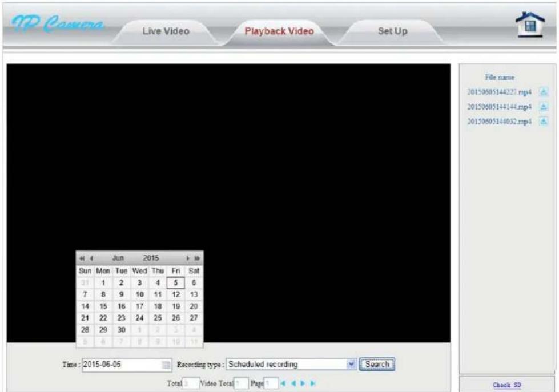Pick June 30 in the calendar
559x392 pixels.
point(121,330)
